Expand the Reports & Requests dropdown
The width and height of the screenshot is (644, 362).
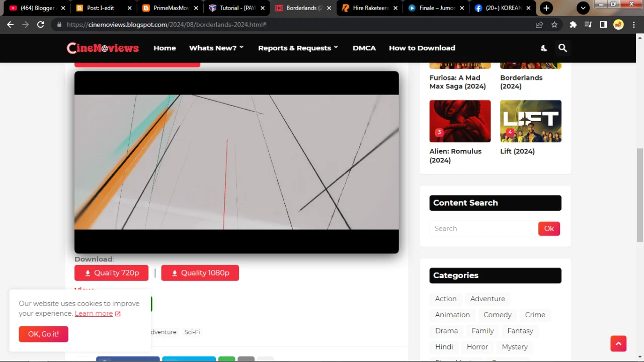coord(298,48)
